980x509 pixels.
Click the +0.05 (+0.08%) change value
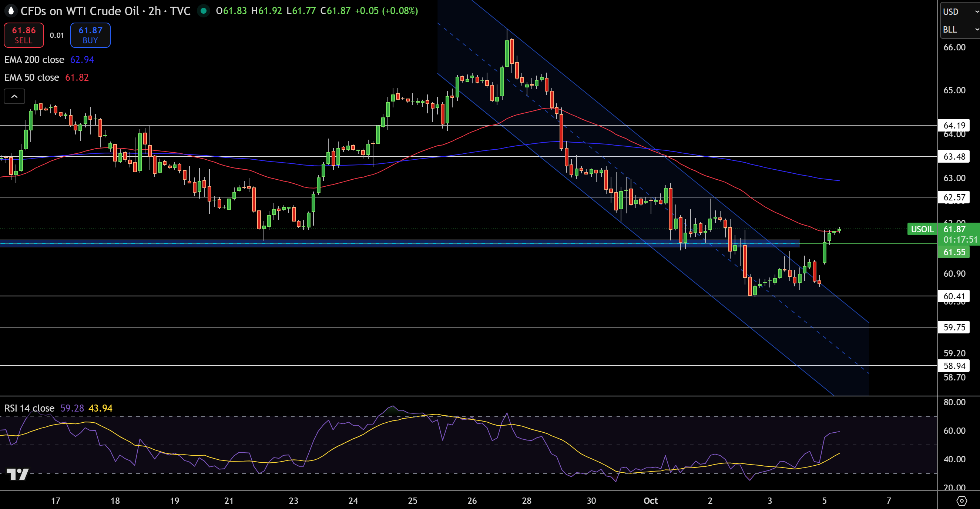(x=386, y=11)
